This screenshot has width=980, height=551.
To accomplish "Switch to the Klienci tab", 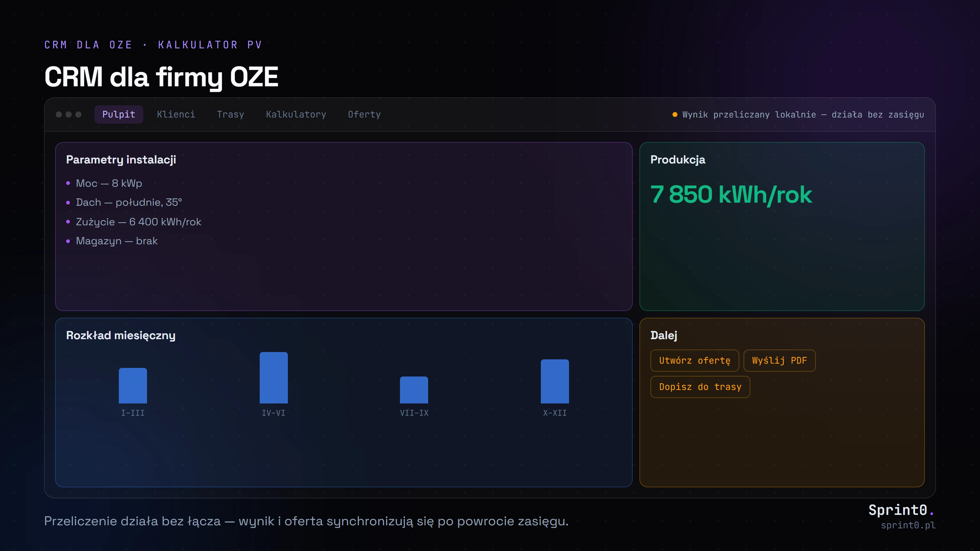I will point(176,114).
